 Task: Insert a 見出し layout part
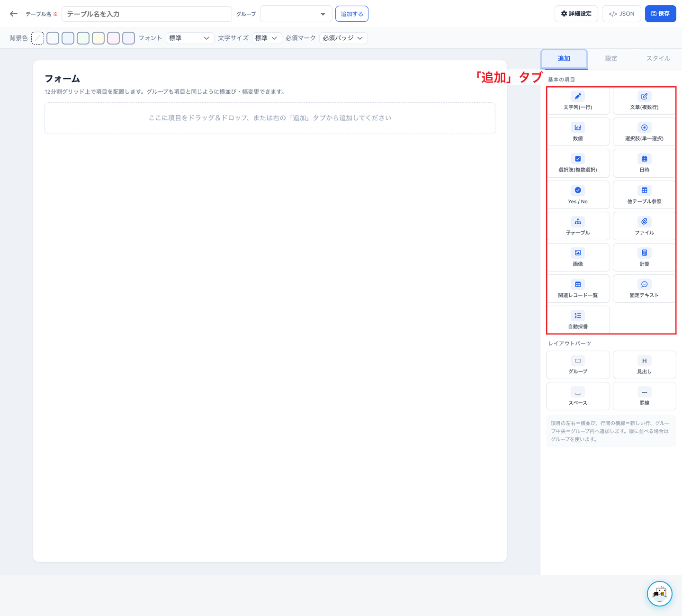644,365
